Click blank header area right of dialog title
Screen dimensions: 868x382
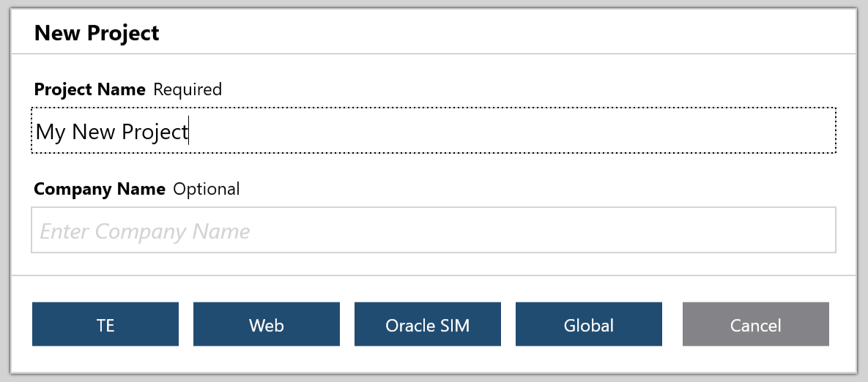click(513, 33)
